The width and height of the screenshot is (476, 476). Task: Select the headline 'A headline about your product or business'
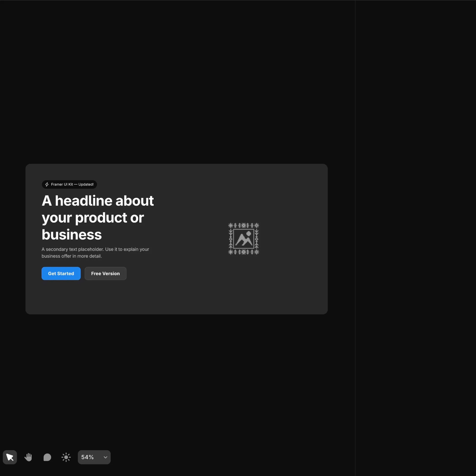(x=98, y=218)
